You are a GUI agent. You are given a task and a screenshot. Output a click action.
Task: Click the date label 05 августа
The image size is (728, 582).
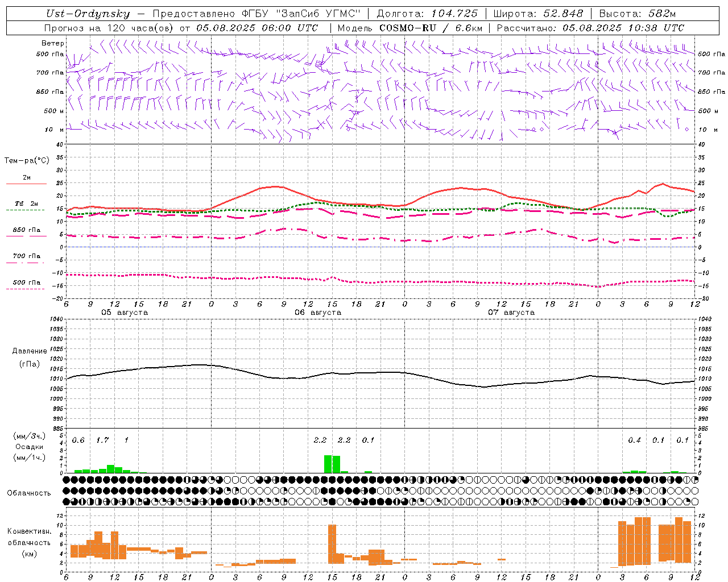click(125, 313)
